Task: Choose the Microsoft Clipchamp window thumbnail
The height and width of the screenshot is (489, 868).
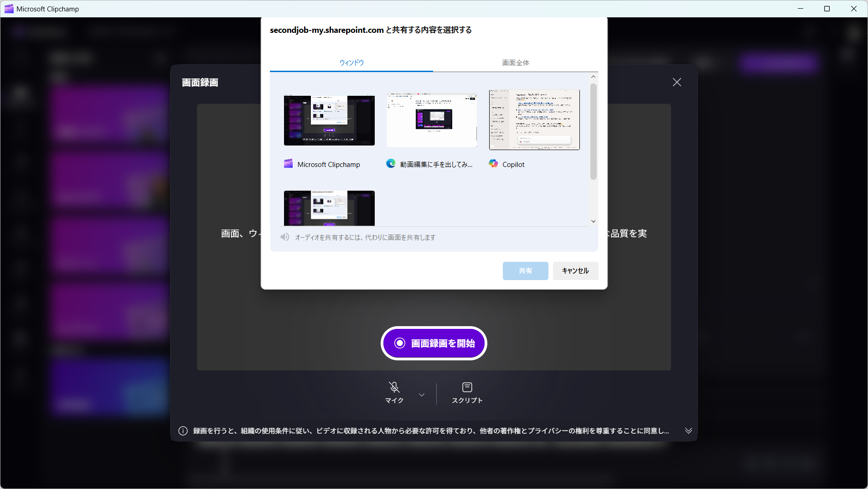Action: [329, 120]
